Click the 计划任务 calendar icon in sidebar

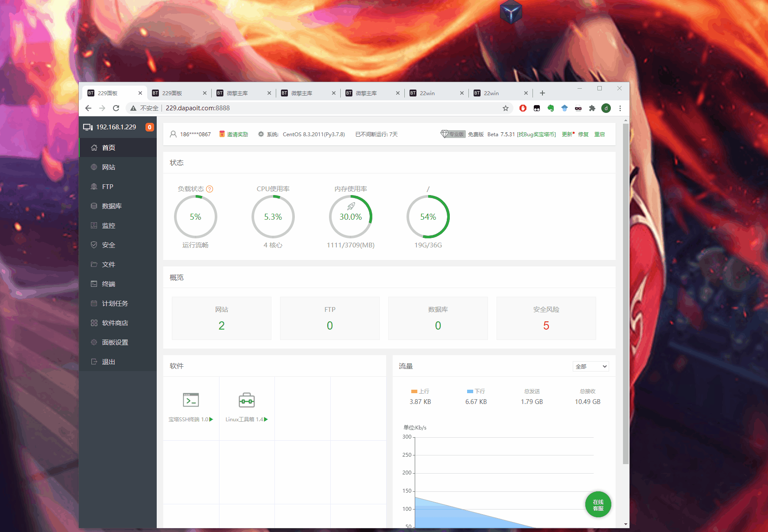94,303
